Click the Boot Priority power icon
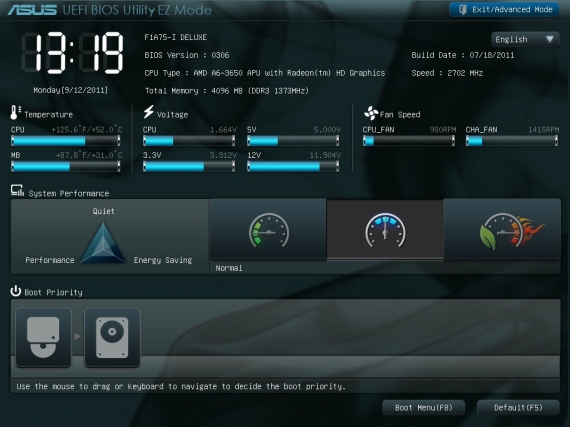570x427 pixels. click(x=16, y=291)
